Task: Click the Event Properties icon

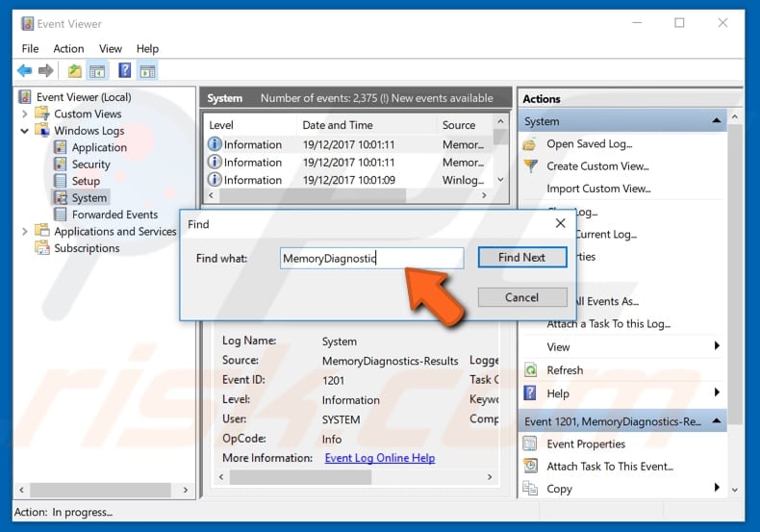Action: (x=530, y=443)
